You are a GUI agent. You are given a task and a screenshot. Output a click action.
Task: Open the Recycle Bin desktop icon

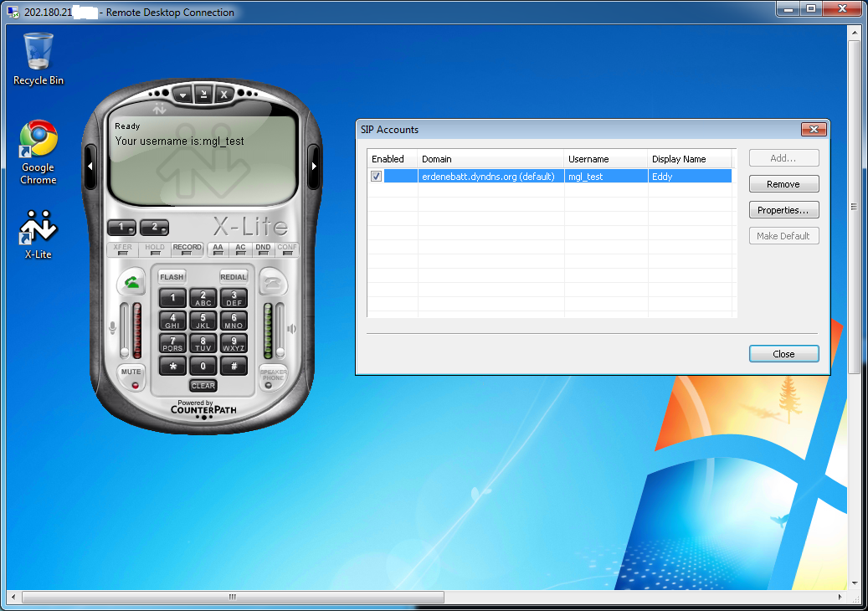click(x=39, y=59)
